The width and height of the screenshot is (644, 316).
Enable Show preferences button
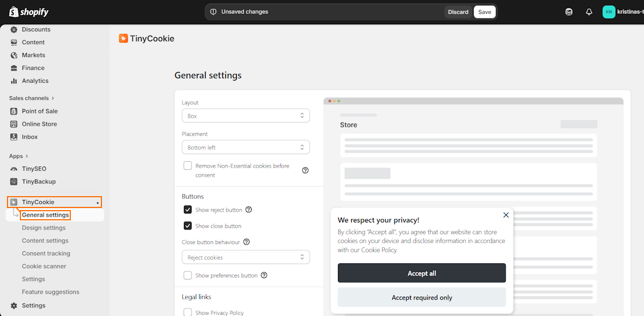pyautogui.click(x=188, y=275)
